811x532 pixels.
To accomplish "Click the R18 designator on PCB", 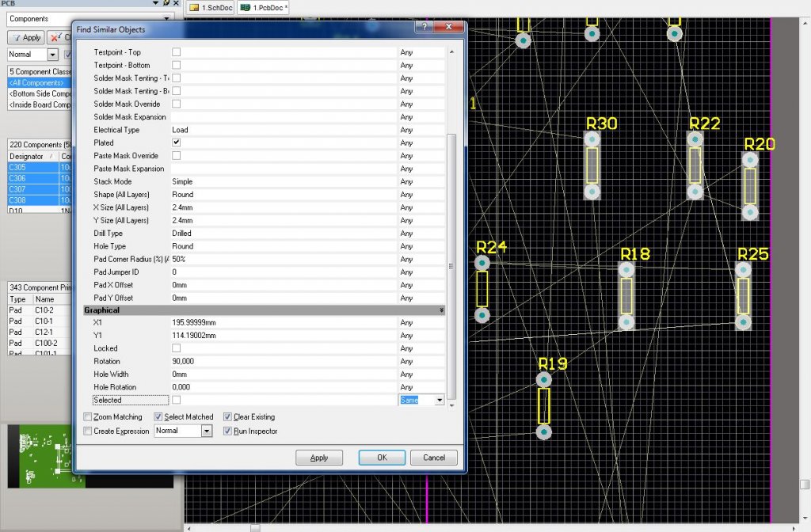I will pyautogui.click(x=634, y=254).
